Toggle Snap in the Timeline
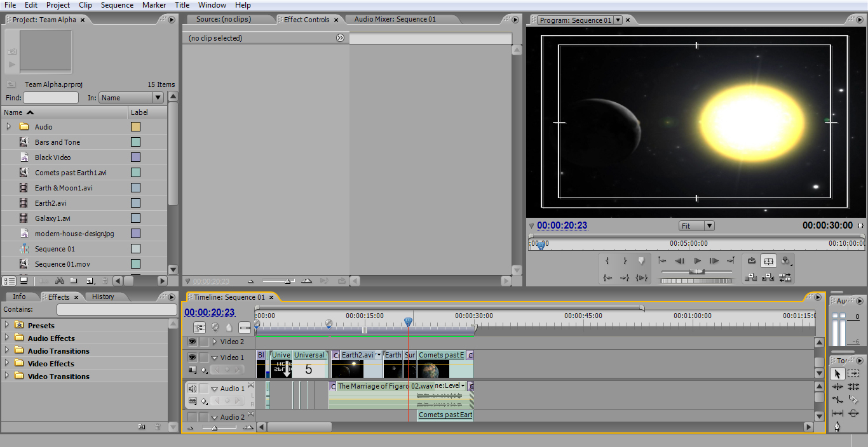868x447 pixels. coord(200,327)
